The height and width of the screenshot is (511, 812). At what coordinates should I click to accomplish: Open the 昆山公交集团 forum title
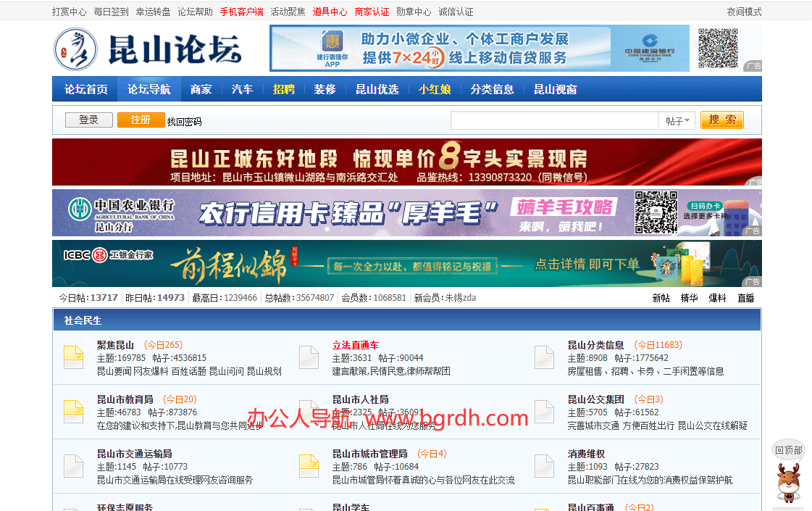[x=596, y=399]
